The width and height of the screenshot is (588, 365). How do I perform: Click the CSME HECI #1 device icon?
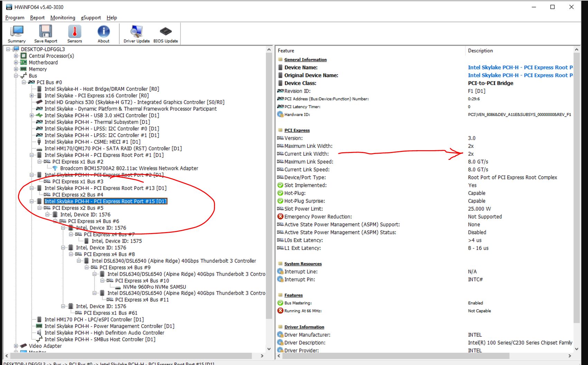pyautogui.click(x=39, y=142)
